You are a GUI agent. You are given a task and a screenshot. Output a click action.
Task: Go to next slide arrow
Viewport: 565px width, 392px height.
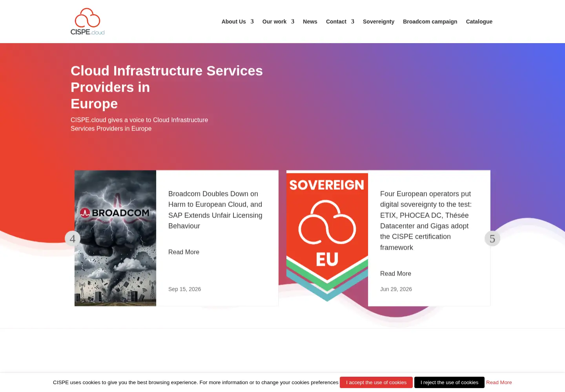pyautogui.click(x=492, y=238)
